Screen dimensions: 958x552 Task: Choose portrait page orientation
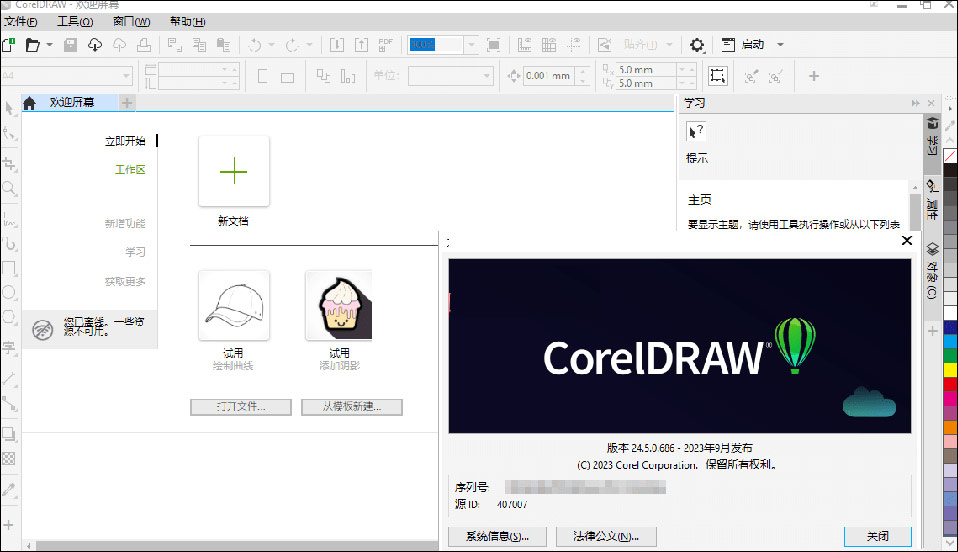coord(262,76)
